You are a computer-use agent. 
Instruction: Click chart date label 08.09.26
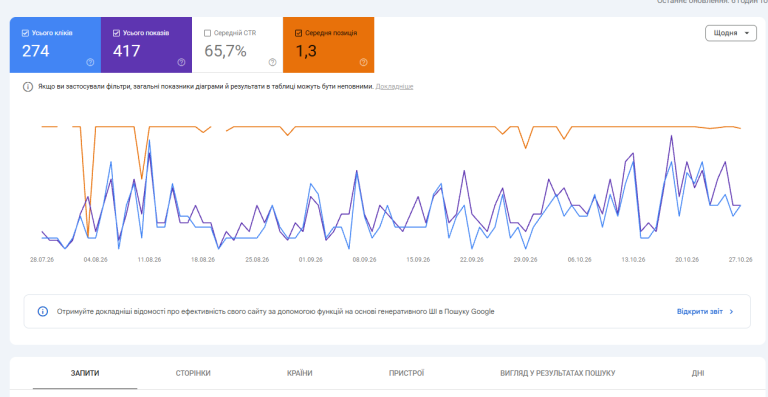364,260
